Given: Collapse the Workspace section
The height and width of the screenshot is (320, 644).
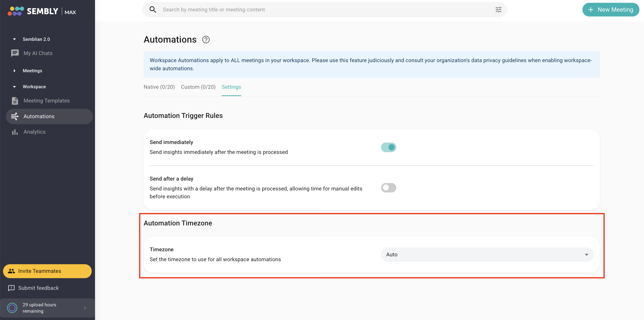Looking at the screenshot, I should pyautogui.click(x=14, y=87).
